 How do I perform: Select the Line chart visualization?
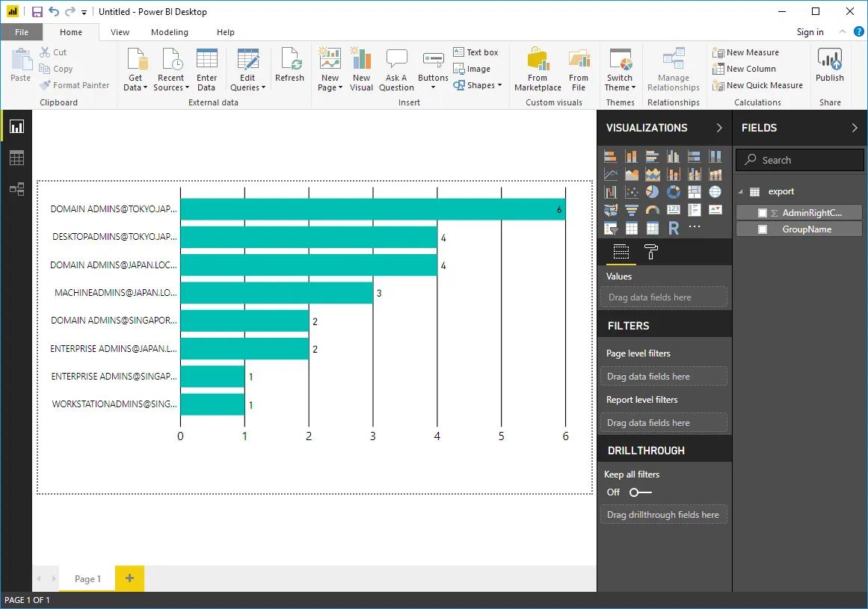pos(611,175)
